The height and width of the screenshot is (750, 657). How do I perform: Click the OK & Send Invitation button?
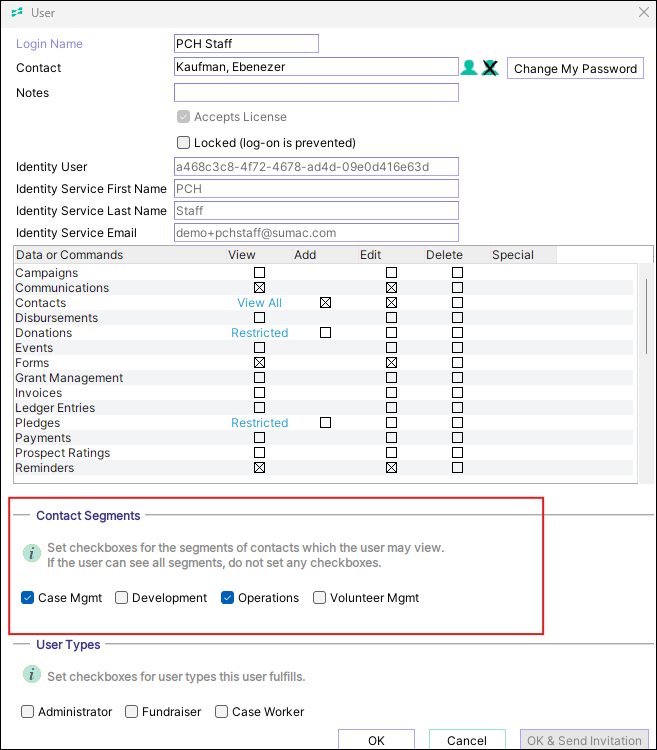point(584,739)
